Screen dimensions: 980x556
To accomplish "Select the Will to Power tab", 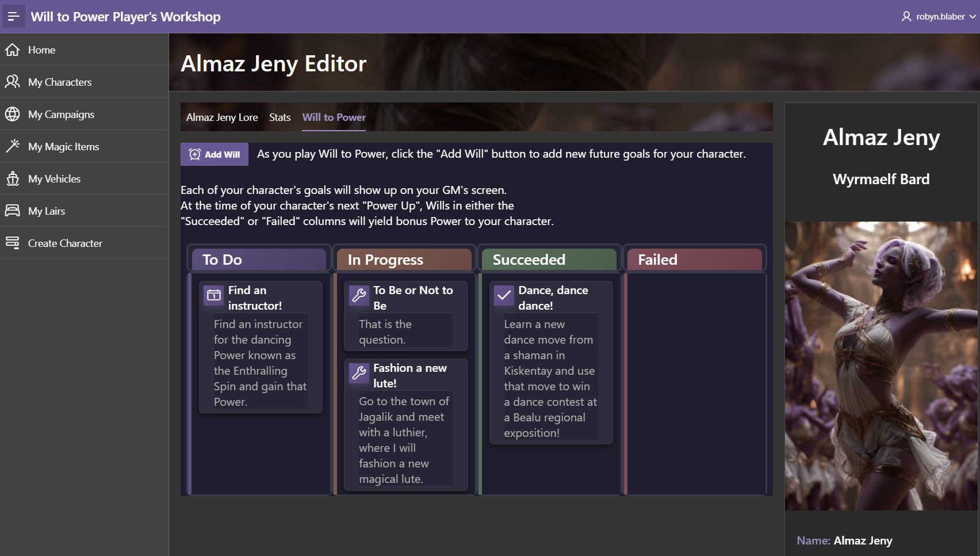I will (334, 117).
